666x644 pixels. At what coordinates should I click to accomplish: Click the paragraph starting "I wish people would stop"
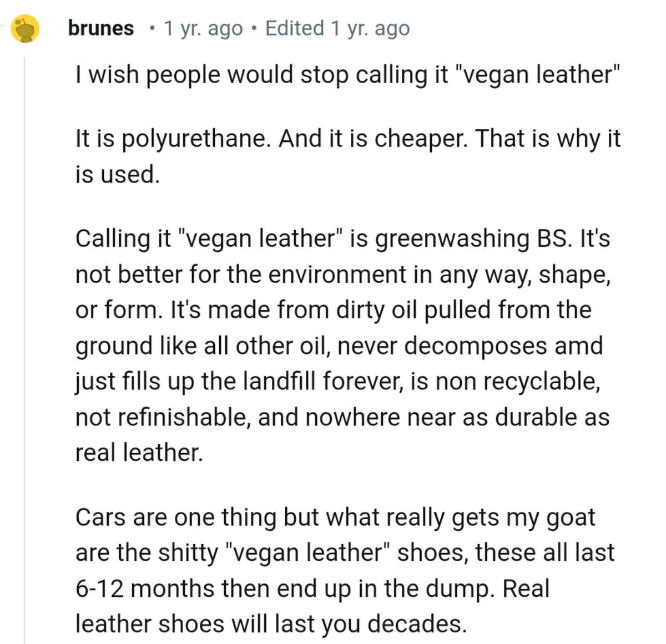[347, 74]
